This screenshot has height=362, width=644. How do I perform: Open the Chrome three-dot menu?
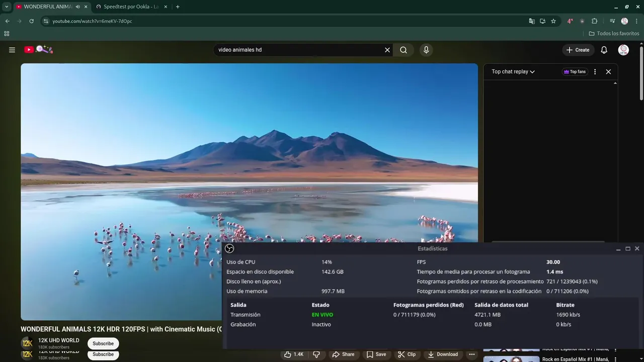pos(636,21)
